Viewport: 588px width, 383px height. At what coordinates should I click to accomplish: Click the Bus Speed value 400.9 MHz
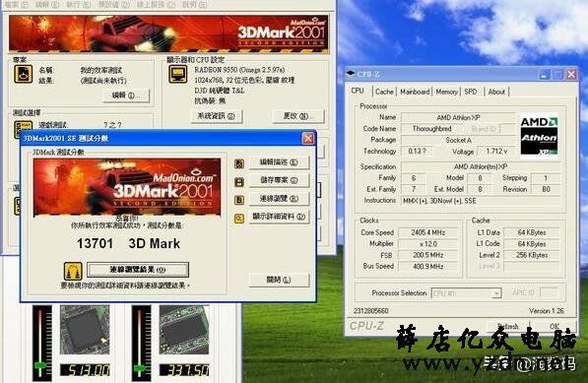tap(427, 267)
